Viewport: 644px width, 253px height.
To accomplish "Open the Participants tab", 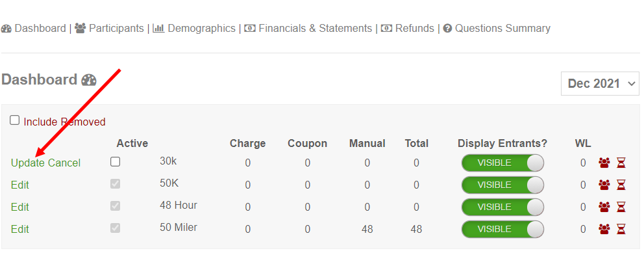I will [109, 29].
